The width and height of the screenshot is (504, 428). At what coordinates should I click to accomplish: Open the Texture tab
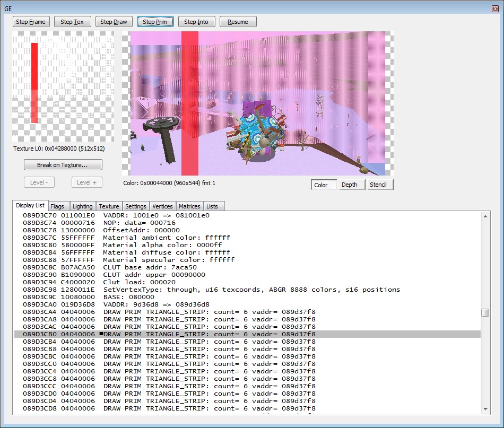pyautogui.click(x=109, y=206)
